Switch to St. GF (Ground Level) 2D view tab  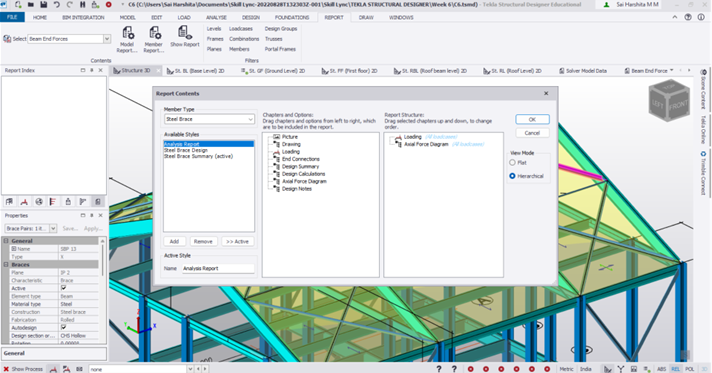tap(273, 71)
